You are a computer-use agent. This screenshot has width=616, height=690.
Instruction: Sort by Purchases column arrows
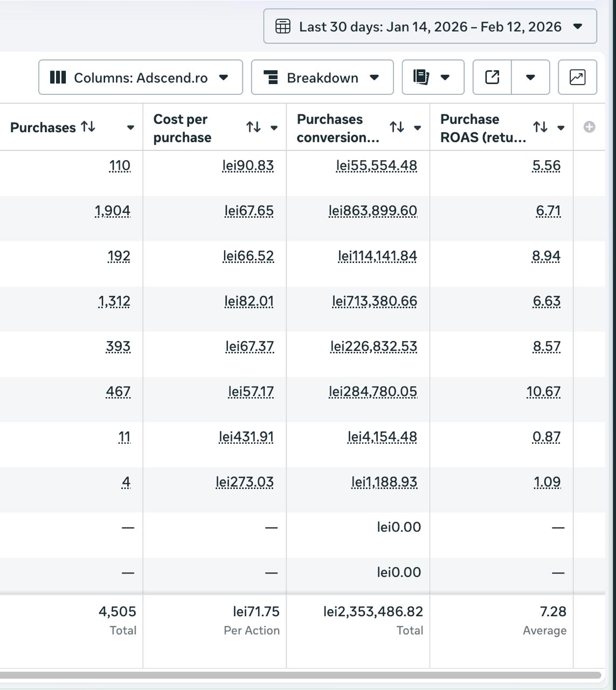(88, 127)
